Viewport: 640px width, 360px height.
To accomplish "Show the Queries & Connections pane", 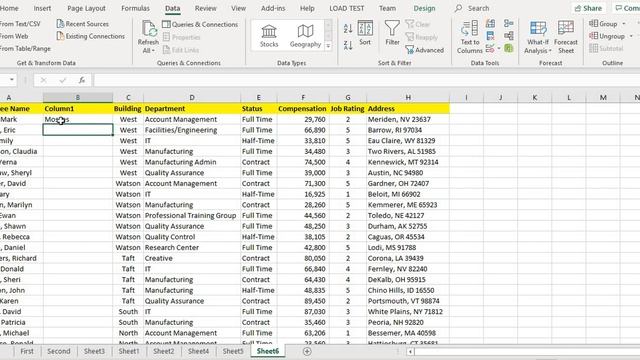I will coord(200,24).
